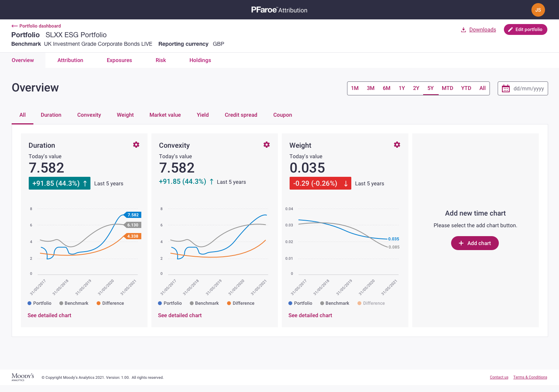This screenshot has height=392, width=559.
Task: Set time range to 1Y
Action: pos(402,88)
